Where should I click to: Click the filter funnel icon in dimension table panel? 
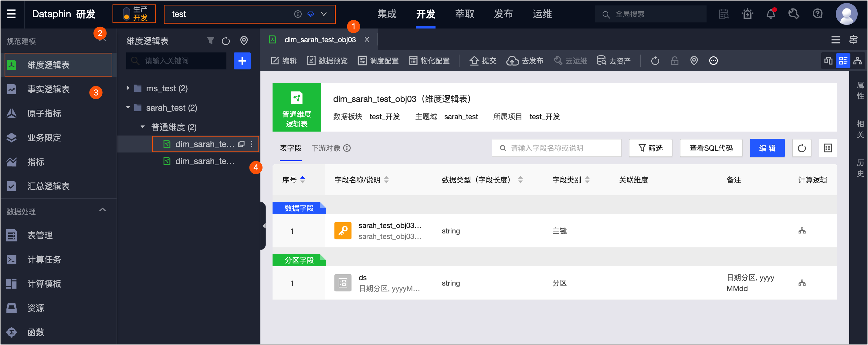(x=211, y=41)
